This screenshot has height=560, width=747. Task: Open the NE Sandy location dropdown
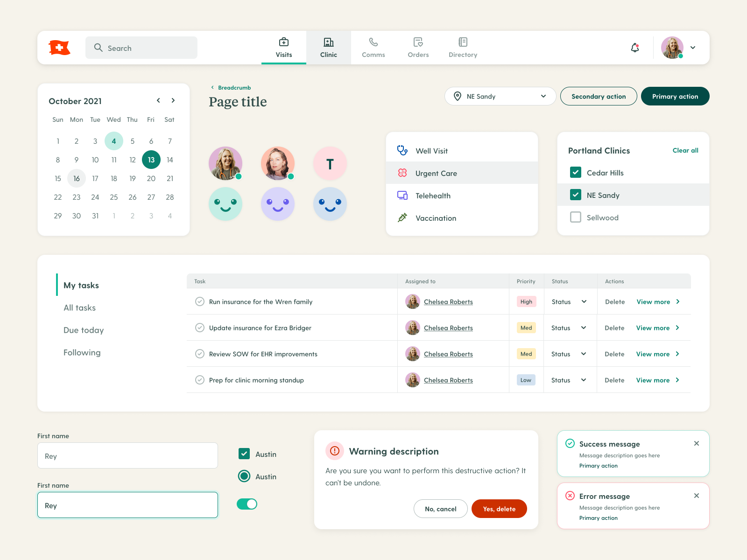pos(500,96)
